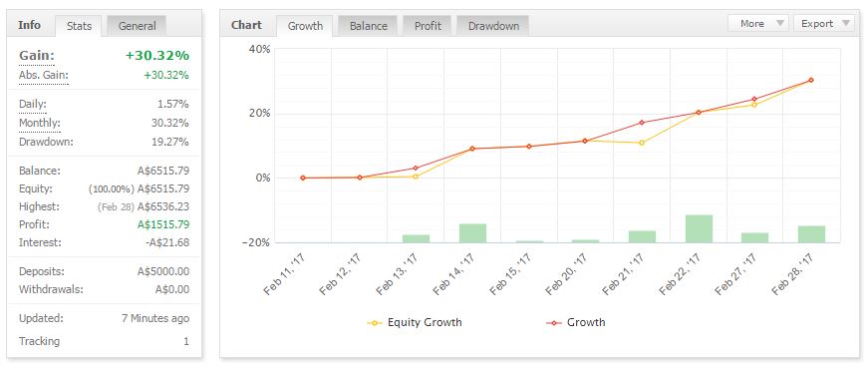
Task: Open the Drawdown chart tab
Action: (492, 26)
